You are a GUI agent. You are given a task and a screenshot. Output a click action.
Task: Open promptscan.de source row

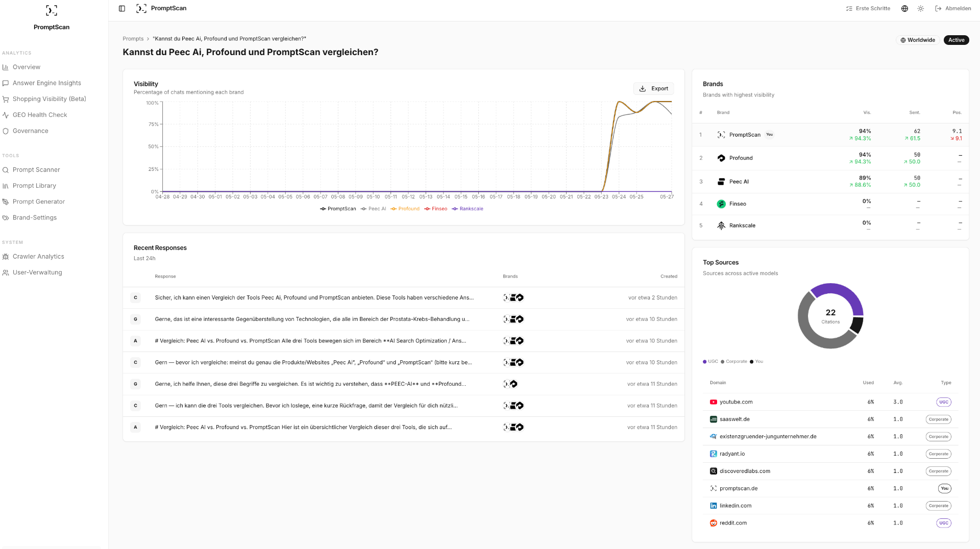point(830,489)
